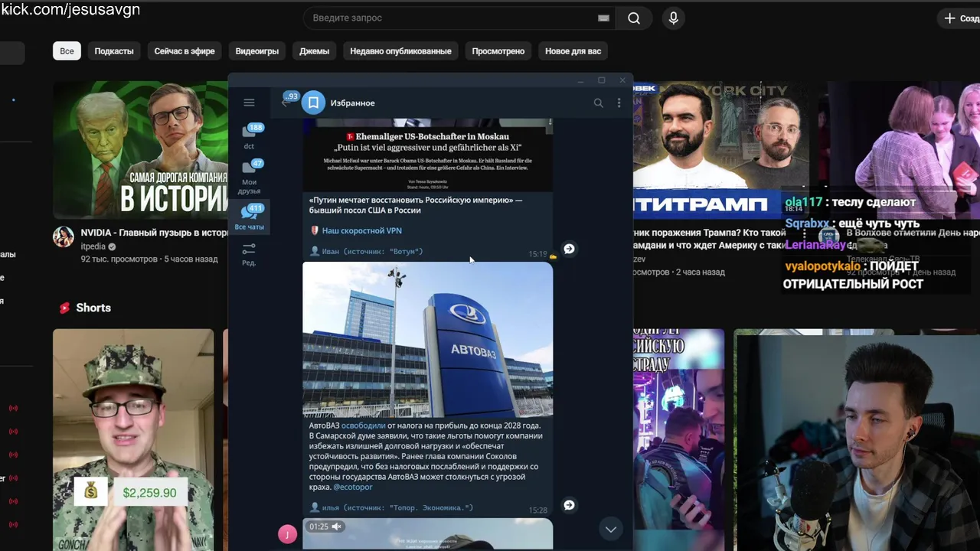Viewport: 980px width, 551px height.
Task: Play the 01:25 video message
Action: [427, 534]
